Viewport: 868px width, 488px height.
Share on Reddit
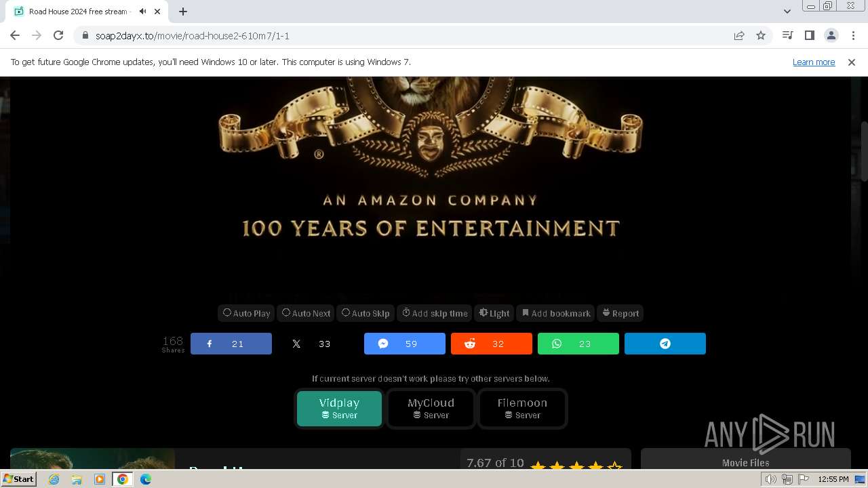(x=492, y=344)
